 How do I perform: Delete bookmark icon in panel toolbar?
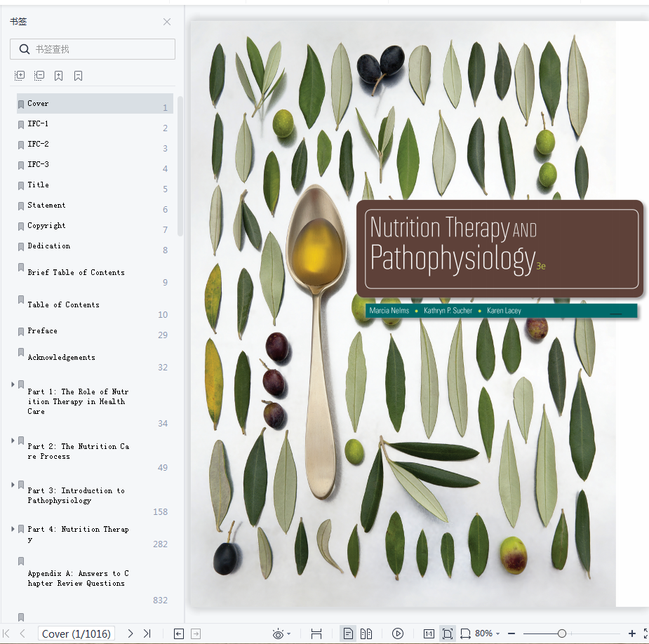[78, 76]
